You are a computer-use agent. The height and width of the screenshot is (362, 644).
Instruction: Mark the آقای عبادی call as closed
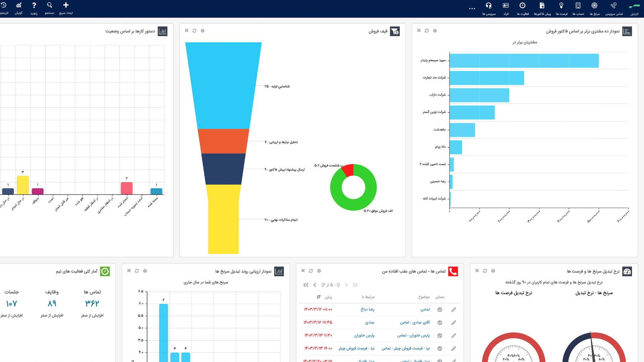440,323
